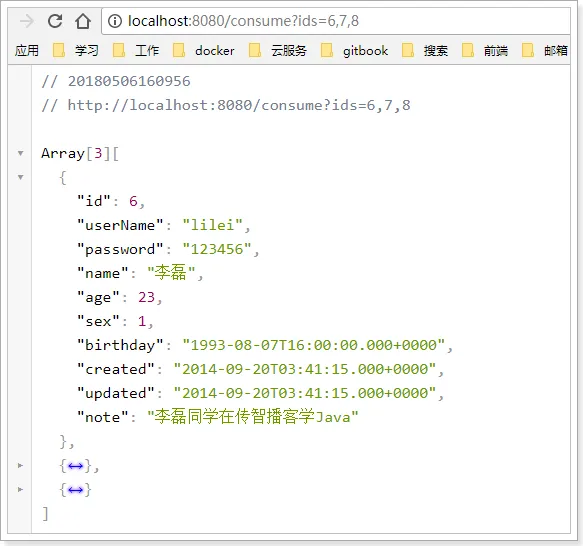Open the 前端 bookmark folder

485,50
